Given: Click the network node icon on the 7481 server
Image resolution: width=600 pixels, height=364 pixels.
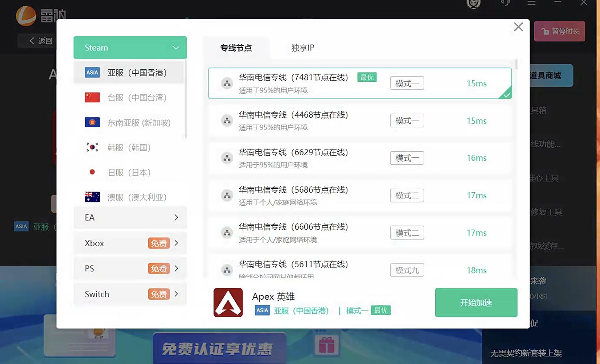Looking at the screenshot, I should tap(227, 83).
